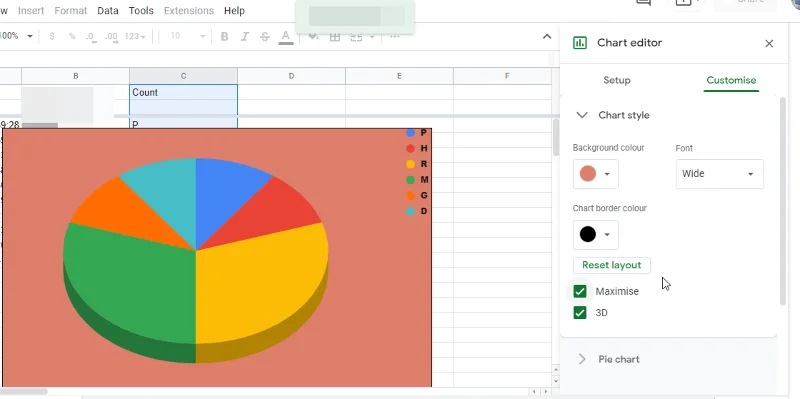Click the orange G legend marker
The width and height of the screenshot is (800, 399).
coord(410,195)
